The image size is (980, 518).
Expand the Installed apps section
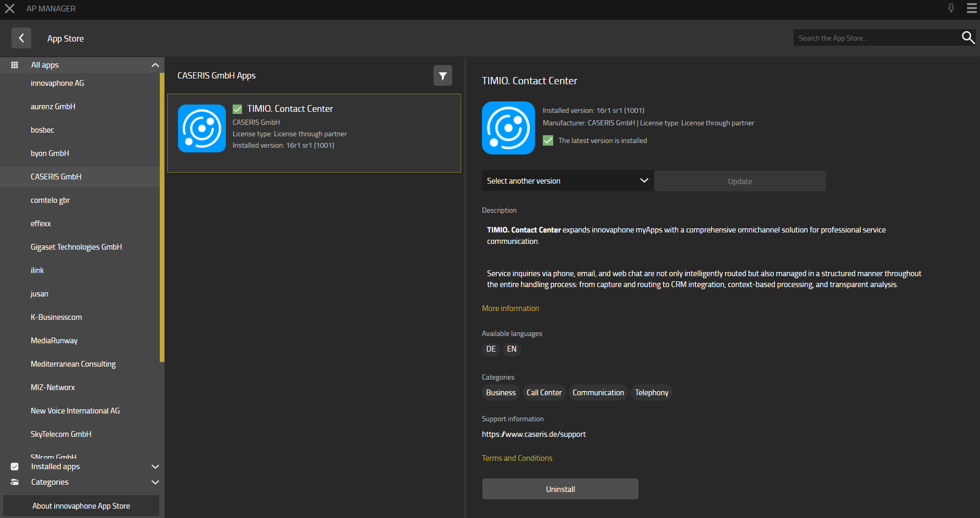coord(155,467)
